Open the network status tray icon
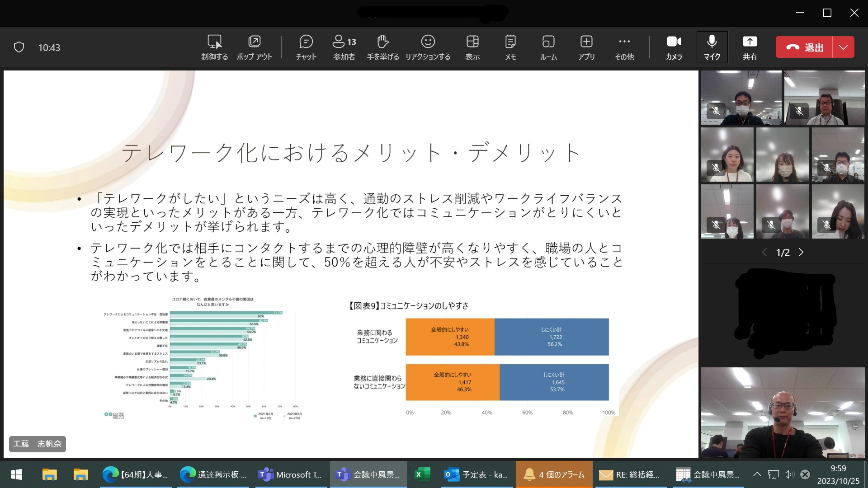 774,474
